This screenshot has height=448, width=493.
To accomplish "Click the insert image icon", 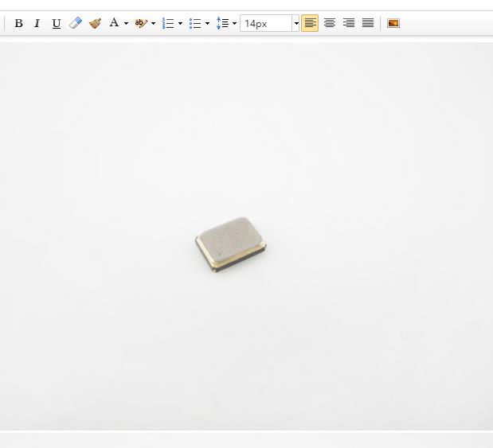I will coord(393,23).
